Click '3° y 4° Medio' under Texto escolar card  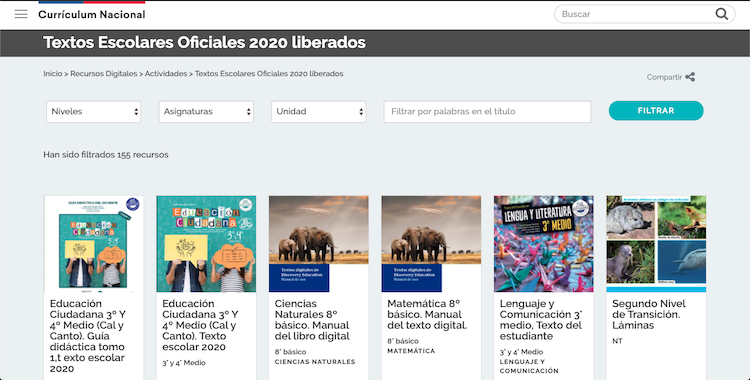click(184, 363)
